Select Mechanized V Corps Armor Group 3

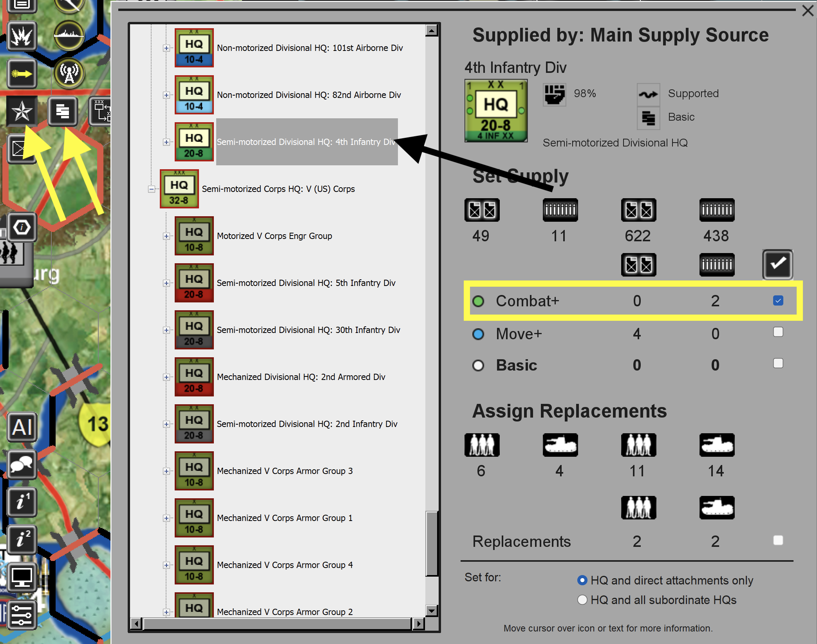(x=285, y=471)
